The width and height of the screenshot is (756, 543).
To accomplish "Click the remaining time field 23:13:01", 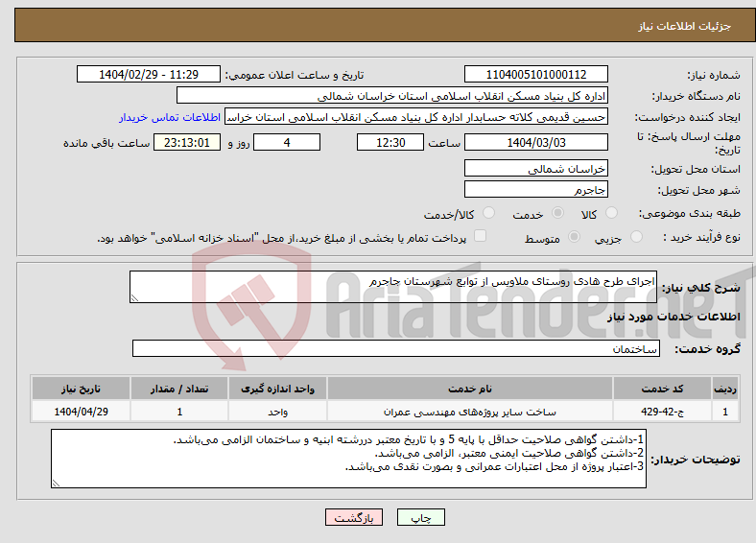I will coord(187,142).
